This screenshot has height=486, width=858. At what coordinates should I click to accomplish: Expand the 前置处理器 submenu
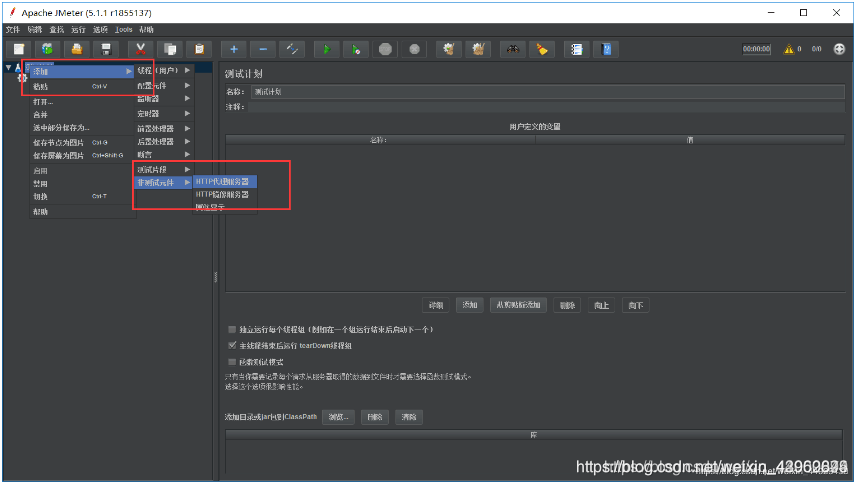pyautogui.click(x=164, y=129)
